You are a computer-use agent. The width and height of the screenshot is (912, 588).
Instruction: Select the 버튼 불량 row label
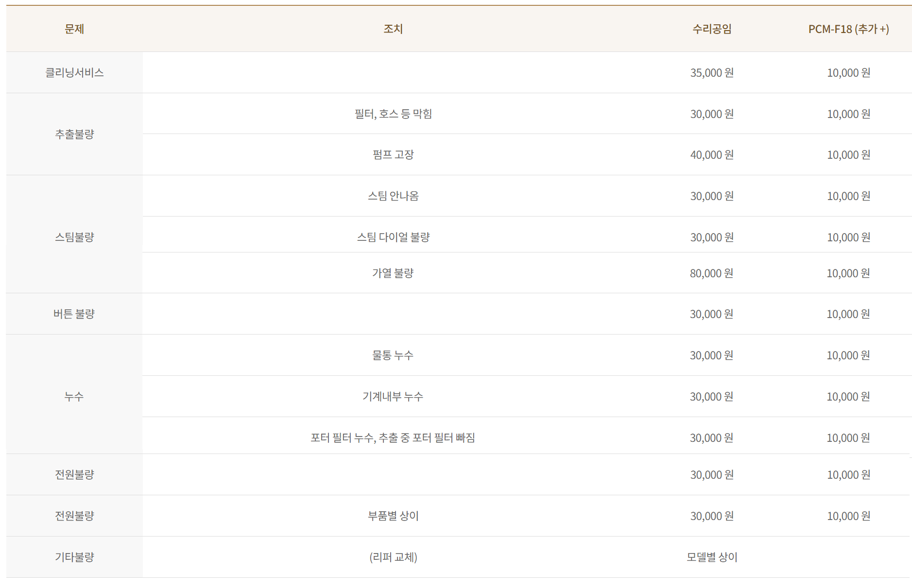tap(74, 314)
